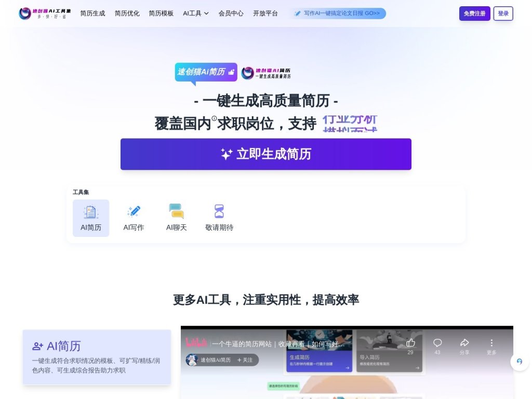This screenshot has height=399, width=532.
Task: Click the 速创猫AI简历 uploader name
Action: pos(216,360)
